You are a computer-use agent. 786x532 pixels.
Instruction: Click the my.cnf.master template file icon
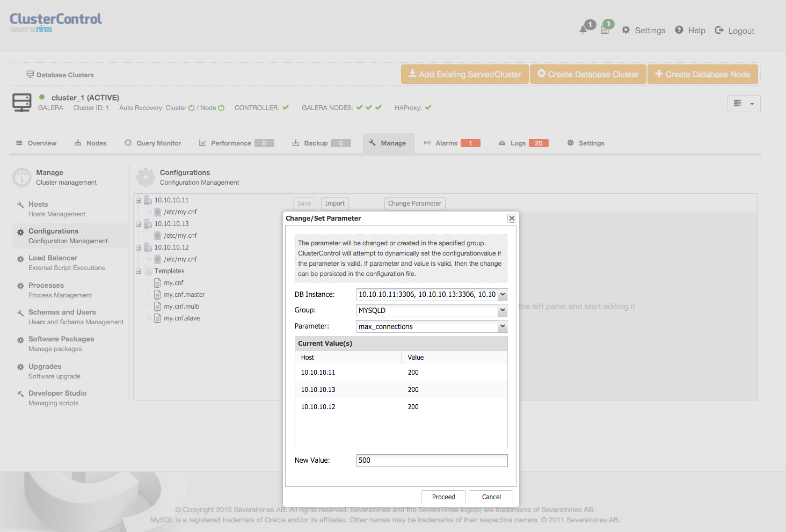pos(158,295)
